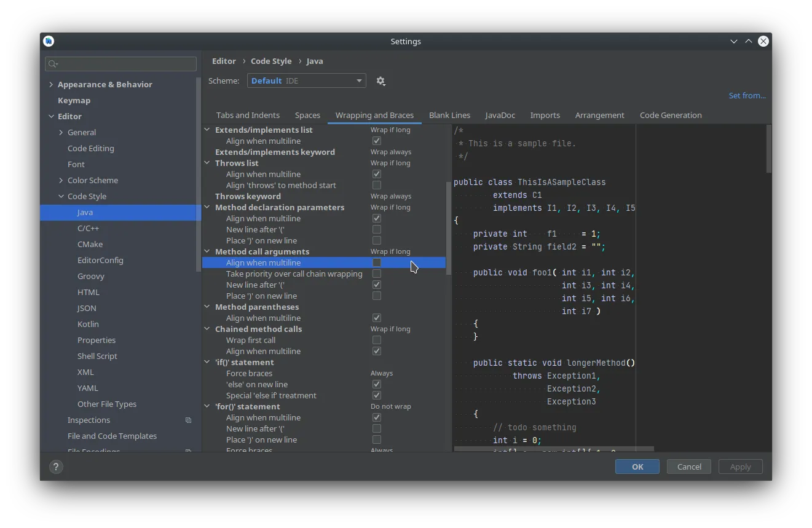812x528 pixels.
Task: Click the magnifier icon in the settings search
Action: pyautogui.click(x=53, y=64)
